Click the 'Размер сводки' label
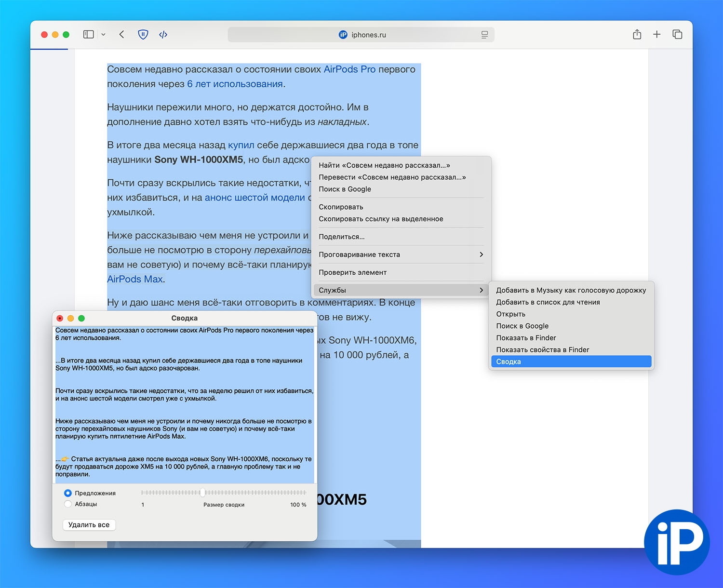 [x=224, y=505]
